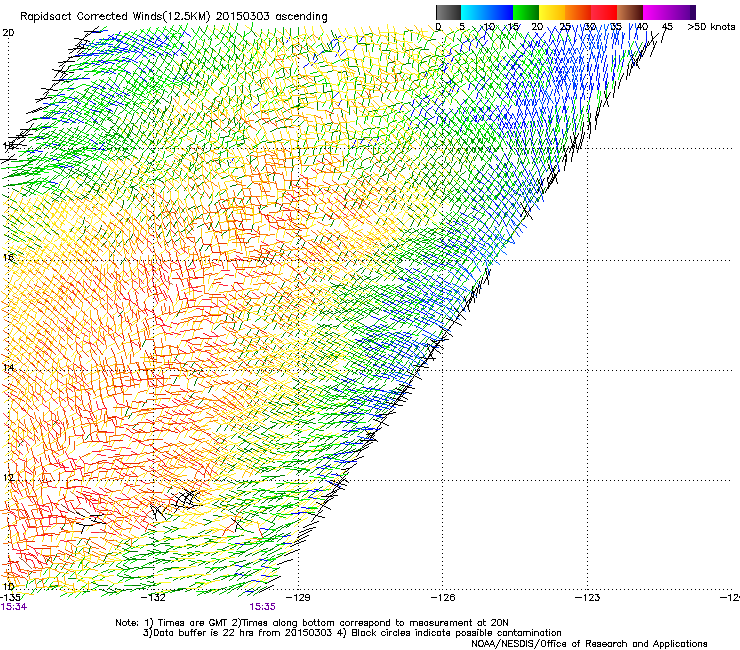
Task: Select the blue 10-15 knots legend color
Action: pyautogui.click(x=500, y=12)
